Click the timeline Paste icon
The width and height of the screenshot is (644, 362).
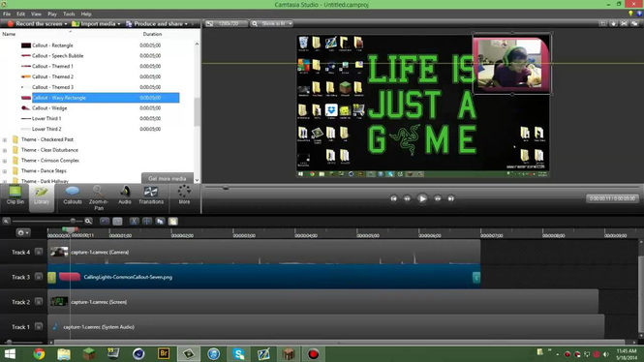pos(173,222)
